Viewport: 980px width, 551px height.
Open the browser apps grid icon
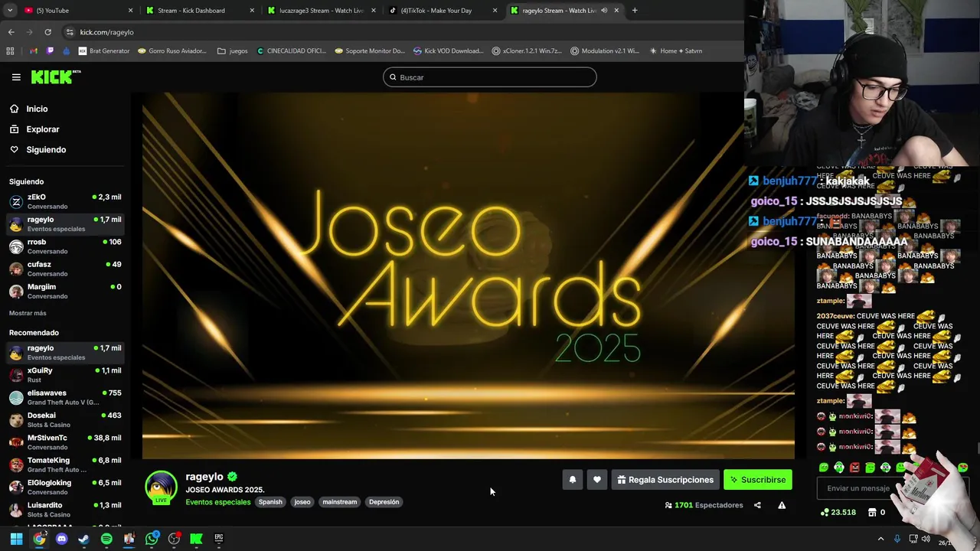click(10, 51)
